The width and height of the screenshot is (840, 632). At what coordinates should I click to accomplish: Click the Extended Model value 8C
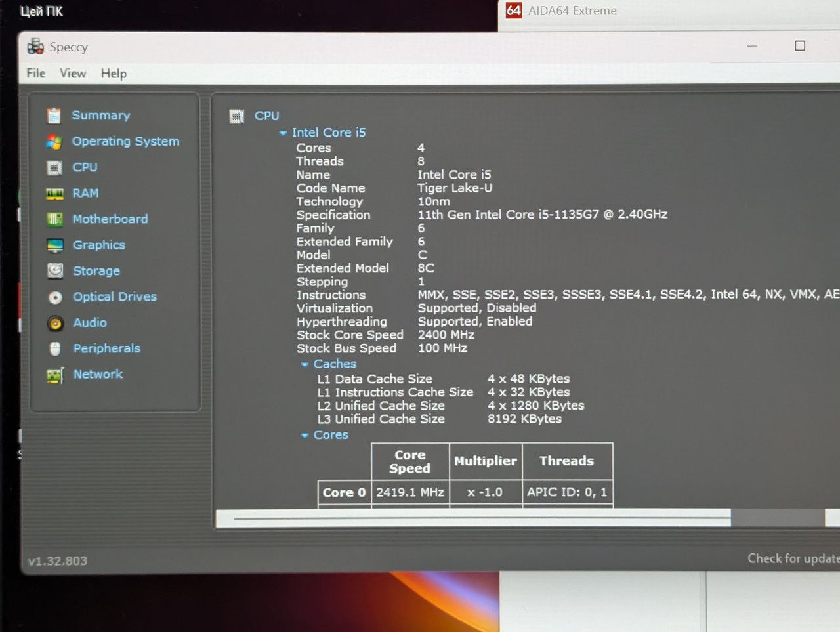pos(426,268)
